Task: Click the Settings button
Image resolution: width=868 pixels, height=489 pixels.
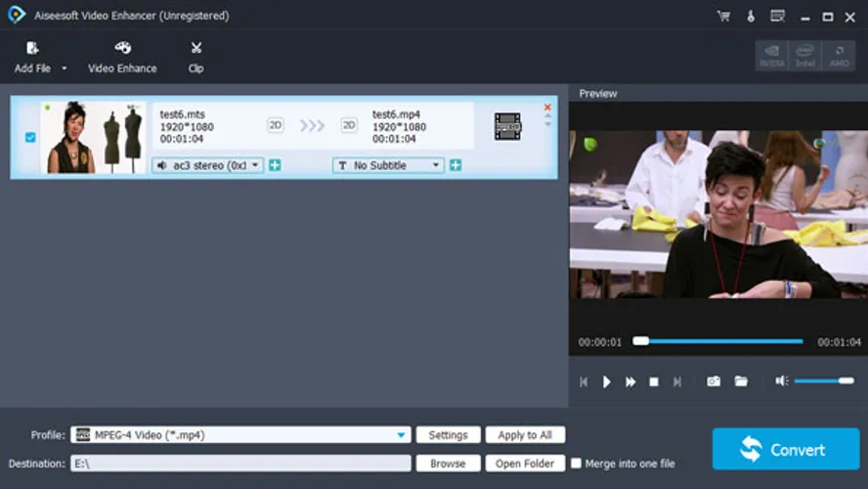Action: point(448,435)
